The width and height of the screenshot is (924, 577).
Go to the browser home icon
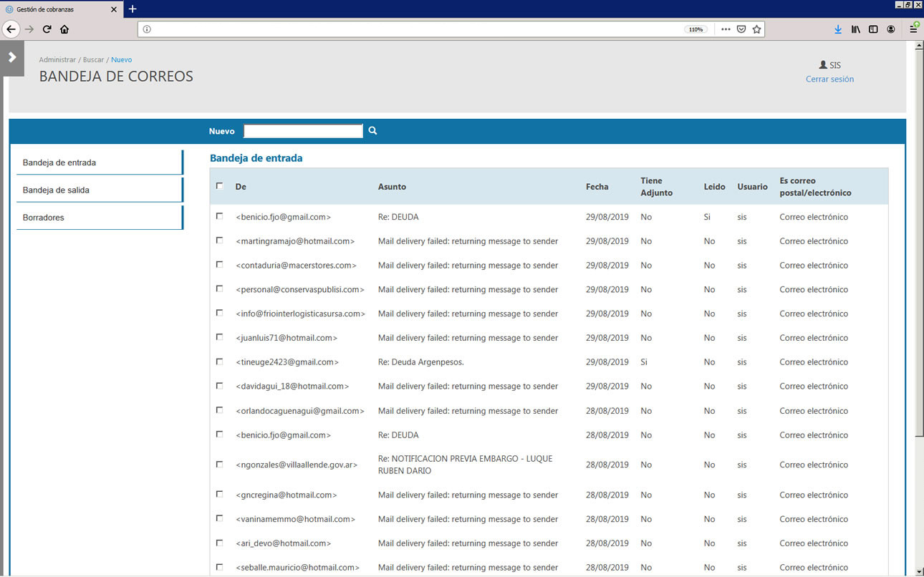64,29
